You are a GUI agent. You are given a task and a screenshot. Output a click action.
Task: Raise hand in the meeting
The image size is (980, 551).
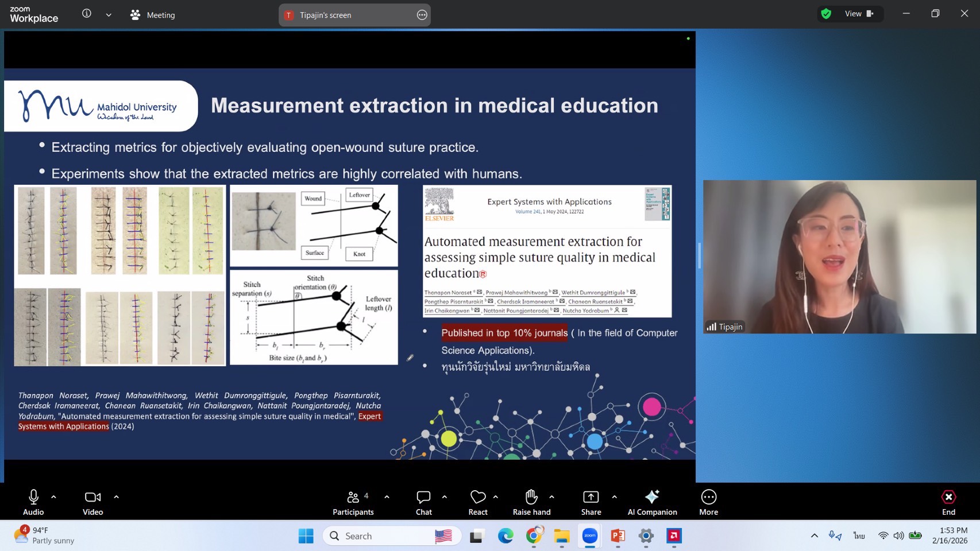coord(531,502)
